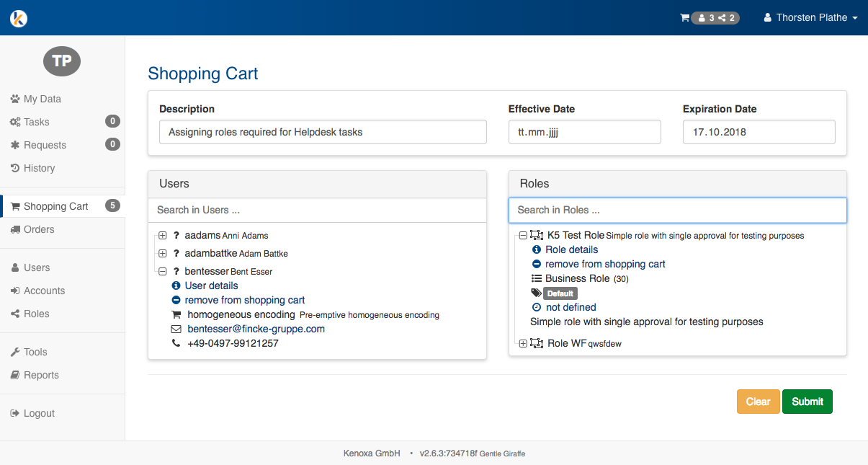Image resolution: width=868 pixels, height=465 pixels.
Task: Open the shopping cart icon in header
Action: [x=684, y=18]
